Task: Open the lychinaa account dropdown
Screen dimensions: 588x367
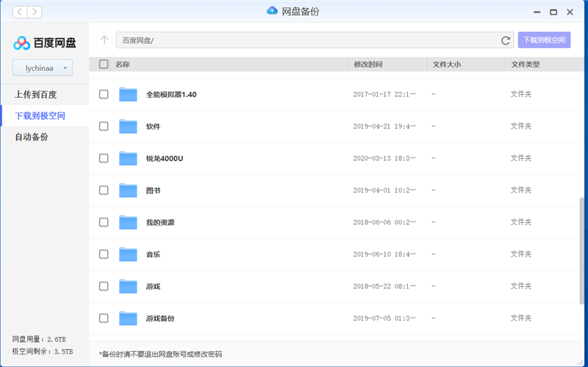Action: tap(43, 68)
